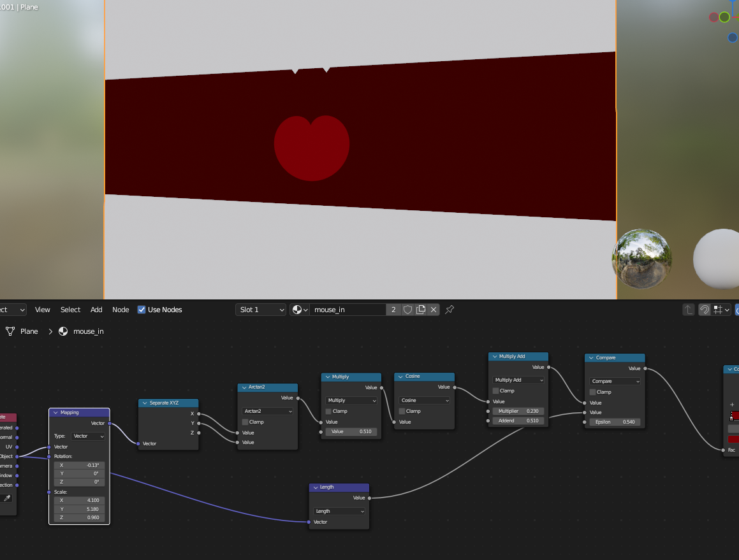Open the Slot 1 dropdown
Image resolution: width=739 pixels, height=560 pixels.
(261, 310)
